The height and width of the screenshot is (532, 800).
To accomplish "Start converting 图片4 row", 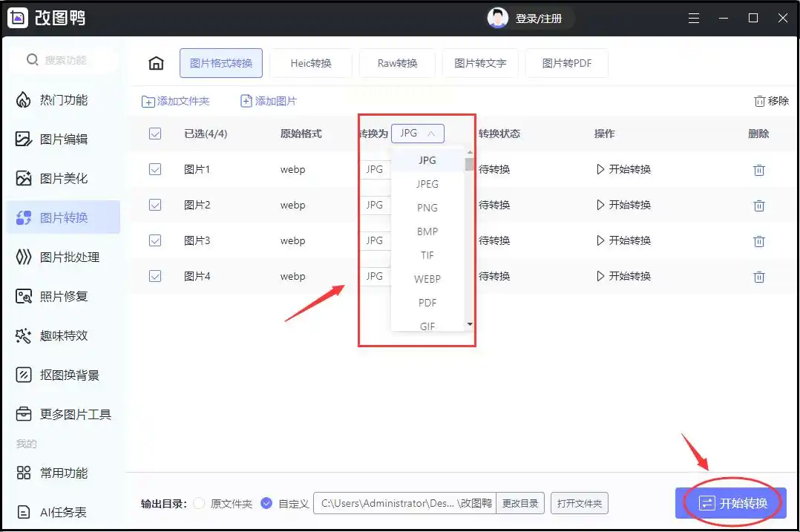I will (623, 276).
